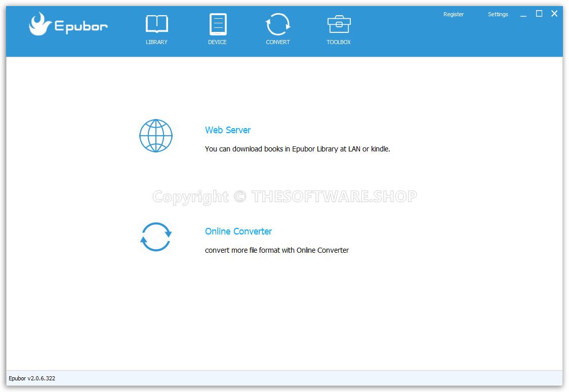Click the Epubor version text in status bar
This screenshot has width=569, height=392.
(31, 378)
